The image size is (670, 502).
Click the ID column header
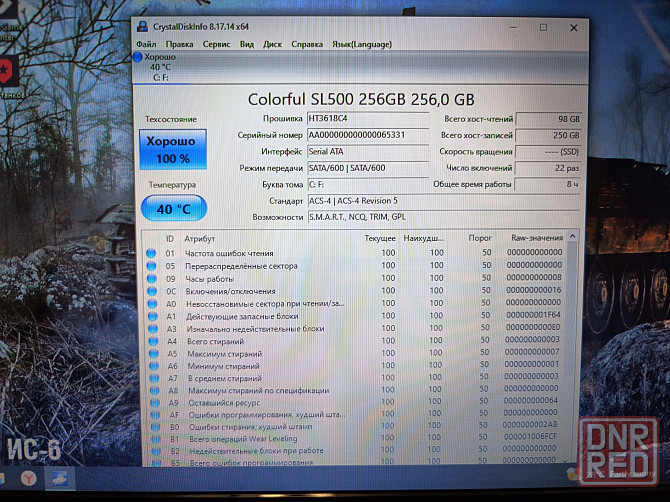(x=170, y=239)
